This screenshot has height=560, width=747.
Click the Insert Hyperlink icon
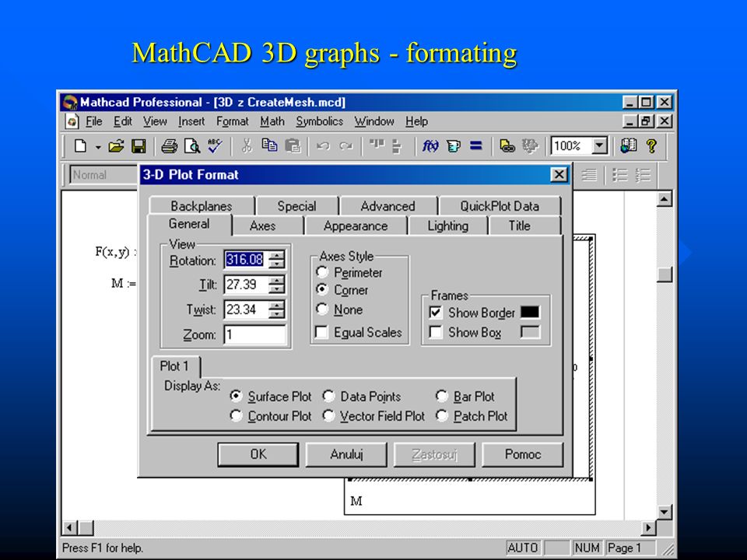(x=507, y=145)
